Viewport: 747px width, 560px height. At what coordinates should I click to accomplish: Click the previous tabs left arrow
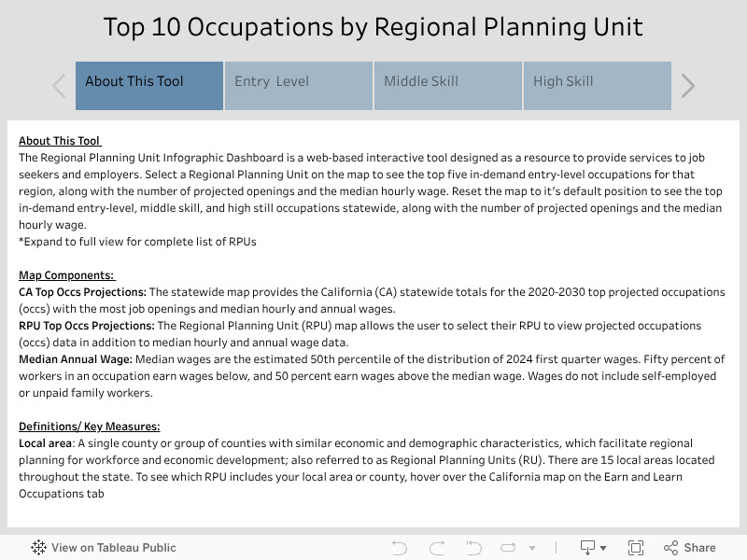point(59,86)
